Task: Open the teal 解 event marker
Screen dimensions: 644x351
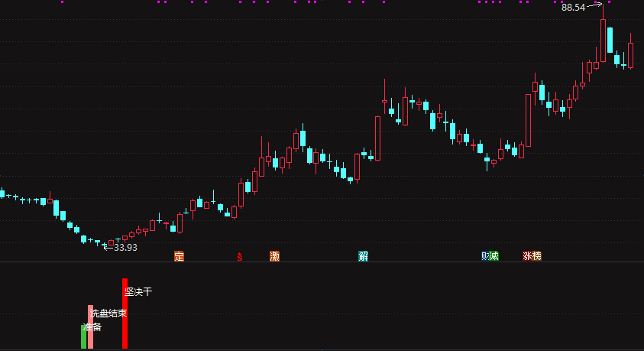Action: (363, 256)
